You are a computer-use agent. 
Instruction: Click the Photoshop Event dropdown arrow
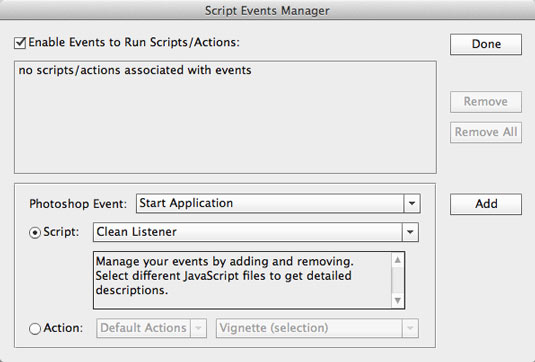412,203
